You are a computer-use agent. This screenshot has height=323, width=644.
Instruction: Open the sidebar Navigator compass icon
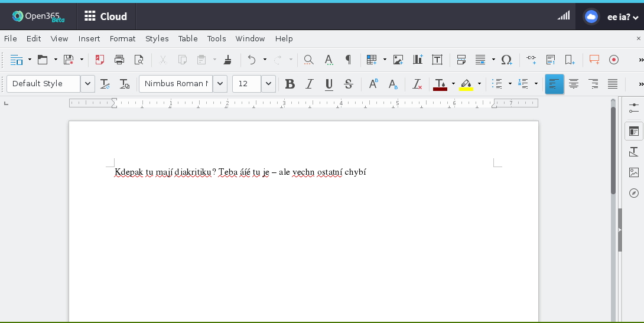click(x=634, y=193)
